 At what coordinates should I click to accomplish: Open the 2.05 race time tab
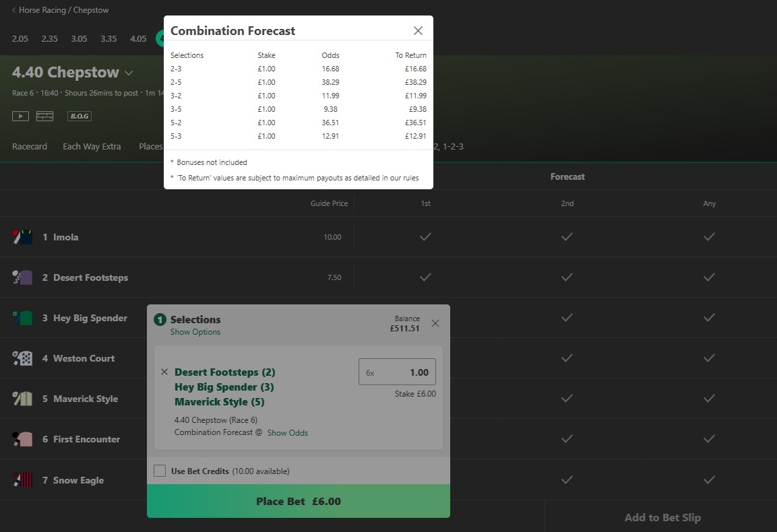pyautogui.click(x=20, y=38)
